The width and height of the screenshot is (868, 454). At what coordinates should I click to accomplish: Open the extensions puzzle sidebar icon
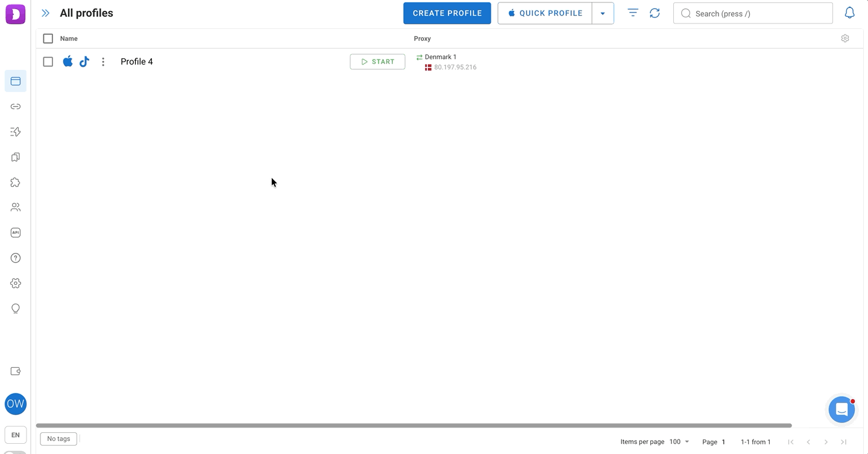(16, 182)
